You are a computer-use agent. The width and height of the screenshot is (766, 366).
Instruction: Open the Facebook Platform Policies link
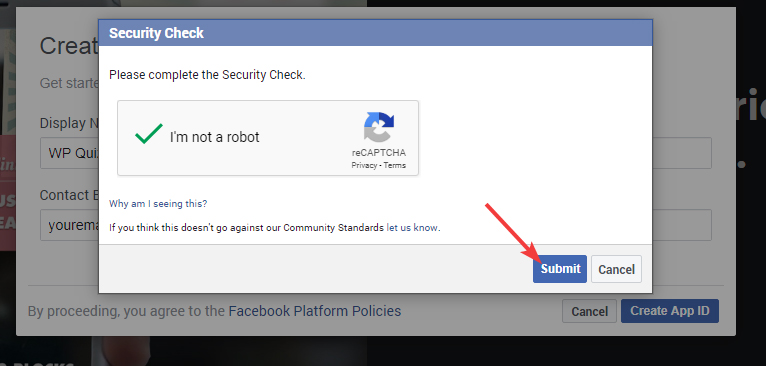click(x=315, y=311)
